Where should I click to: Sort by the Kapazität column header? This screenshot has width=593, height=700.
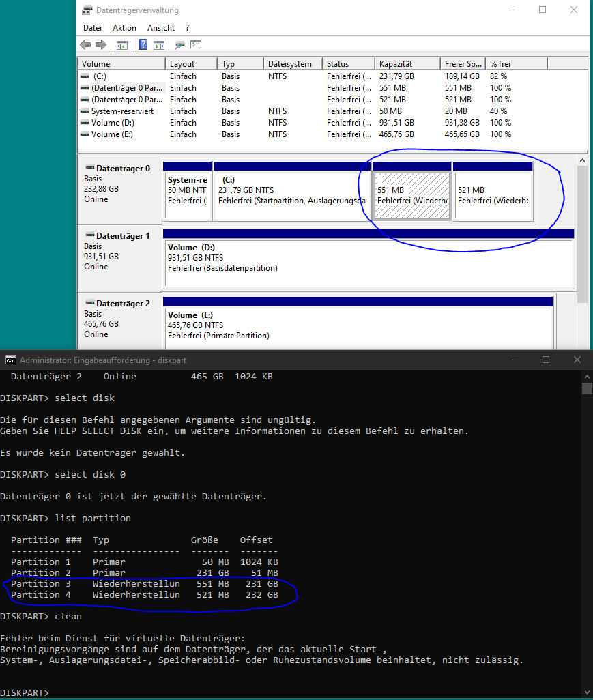click(407, 64)
